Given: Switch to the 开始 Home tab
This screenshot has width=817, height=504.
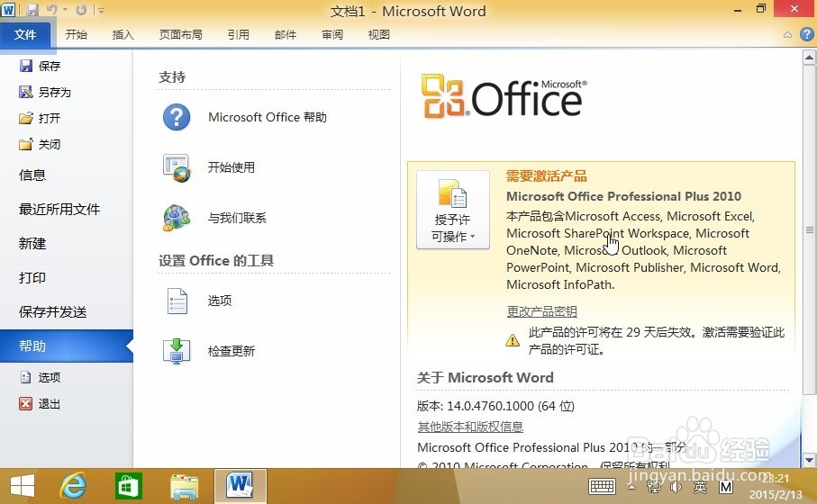Looking at the screenshot, I should point(76,35).
